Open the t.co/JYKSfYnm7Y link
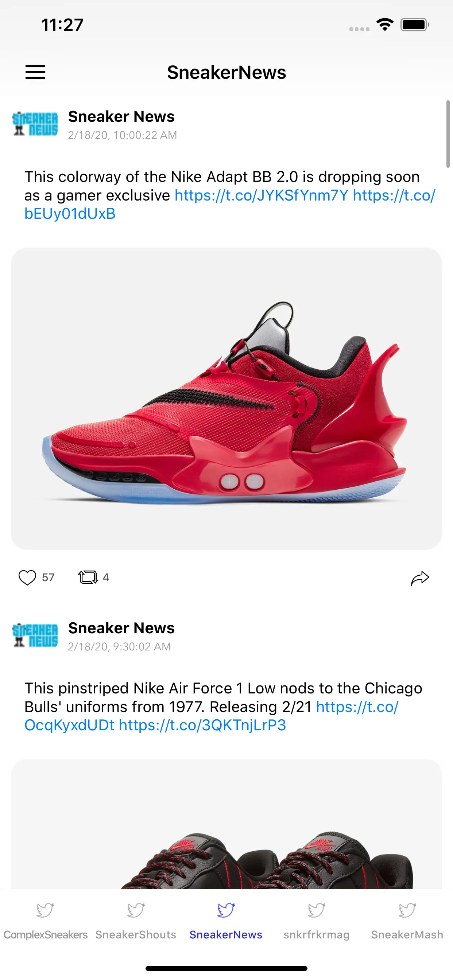 click(x=261, y=195)
